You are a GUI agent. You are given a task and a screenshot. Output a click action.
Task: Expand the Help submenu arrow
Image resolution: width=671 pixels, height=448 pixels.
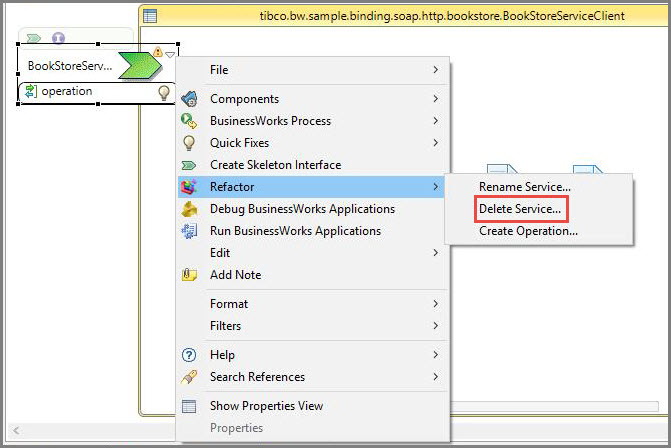[436, 354]
